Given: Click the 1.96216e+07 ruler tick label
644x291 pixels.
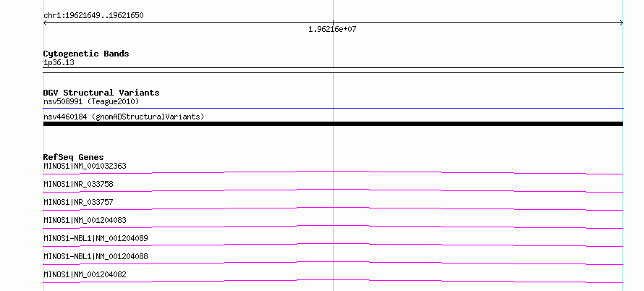Looking at the screenshot, I should point(332,29).
